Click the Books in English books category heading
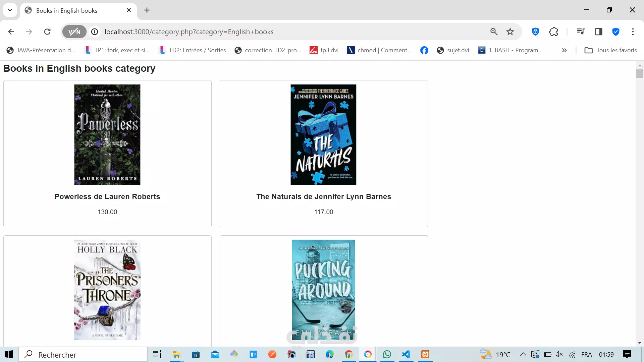The height and width of the screenshot is (362, 644). 79,68
